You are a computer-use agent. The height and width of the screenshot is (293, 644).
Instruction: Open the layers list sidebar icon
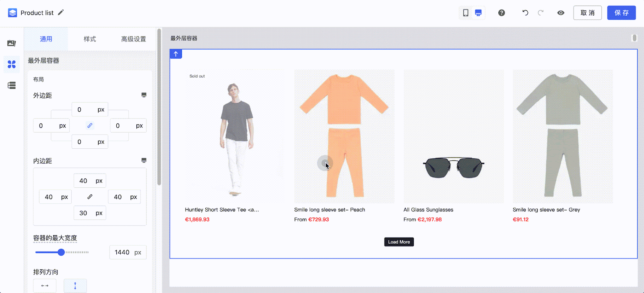(x=12, y=86)
